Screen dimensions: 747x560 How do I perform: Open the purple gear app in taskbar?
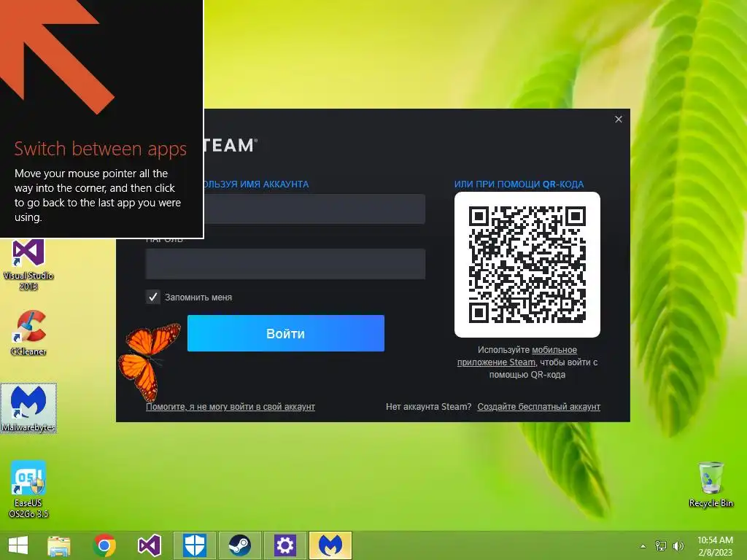285,545
